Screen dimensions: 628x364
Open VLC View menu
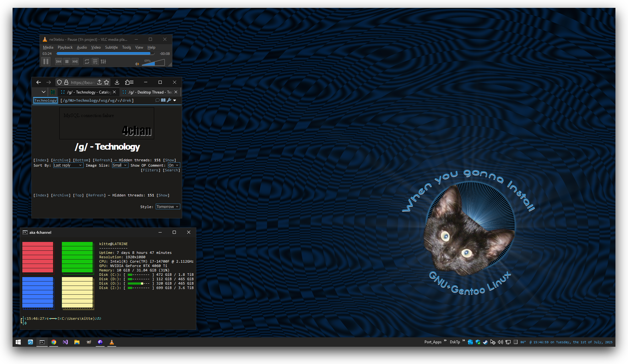[x=139, y=47]
